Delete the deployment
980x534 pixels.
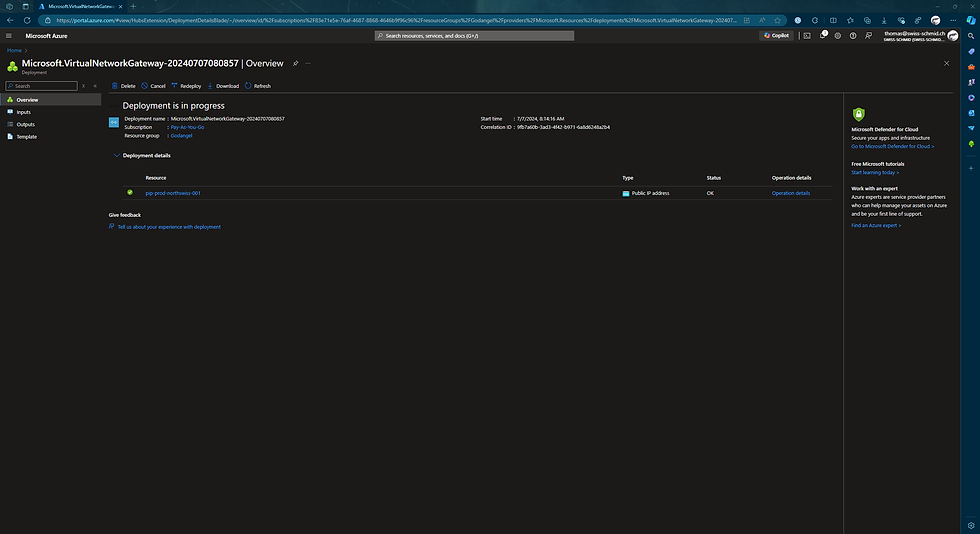coord(123,86)
